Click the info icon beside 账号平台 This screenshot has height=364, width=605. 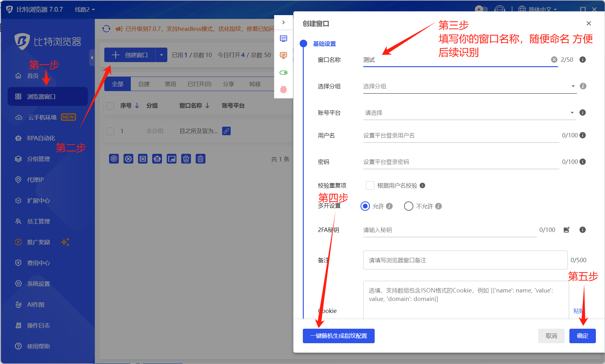pyautogui.click(x=583, y=113)
